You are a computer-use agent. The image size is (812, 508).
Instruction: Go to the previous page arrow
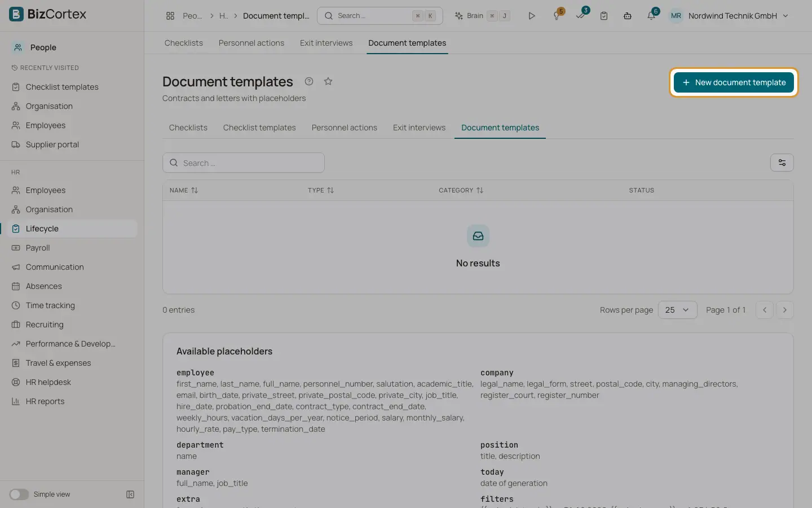pyautogui.click(x=765, y=310)
